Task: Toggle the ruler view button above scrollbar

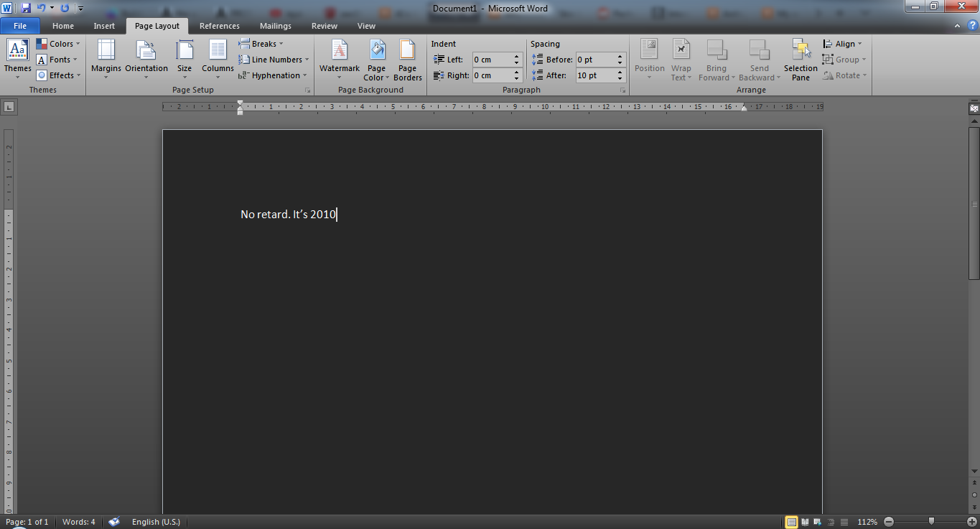Action: click(974, 108)
